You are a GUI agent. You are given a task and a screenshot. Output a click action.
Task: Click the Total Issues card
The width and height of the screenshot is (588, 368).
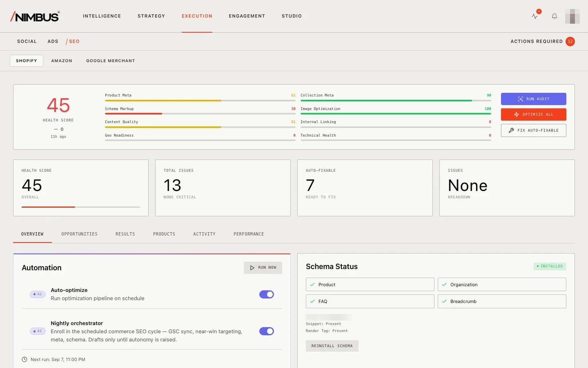[x=223, y=188]
